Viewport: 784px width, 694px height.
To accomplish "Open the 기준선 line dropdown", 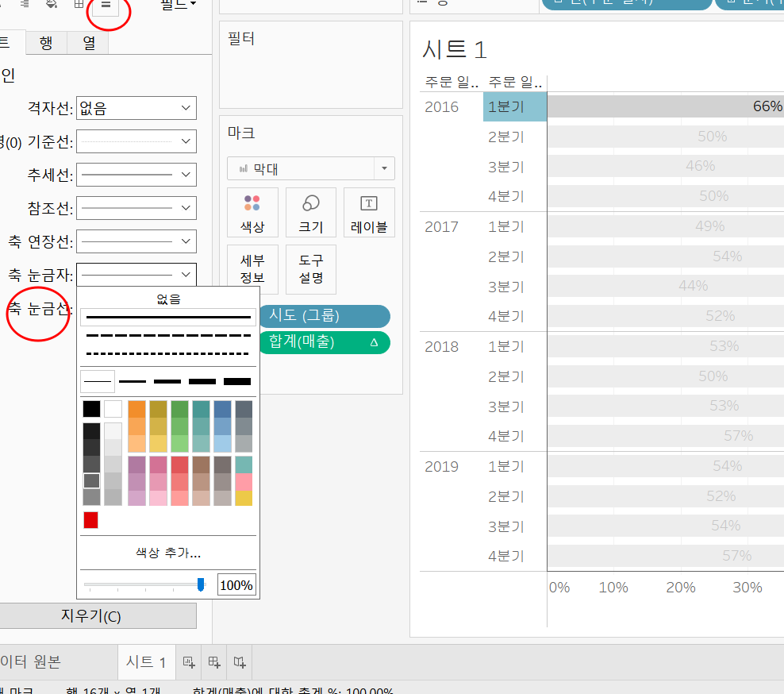I will pyautogui.click(x=136, y=141).
